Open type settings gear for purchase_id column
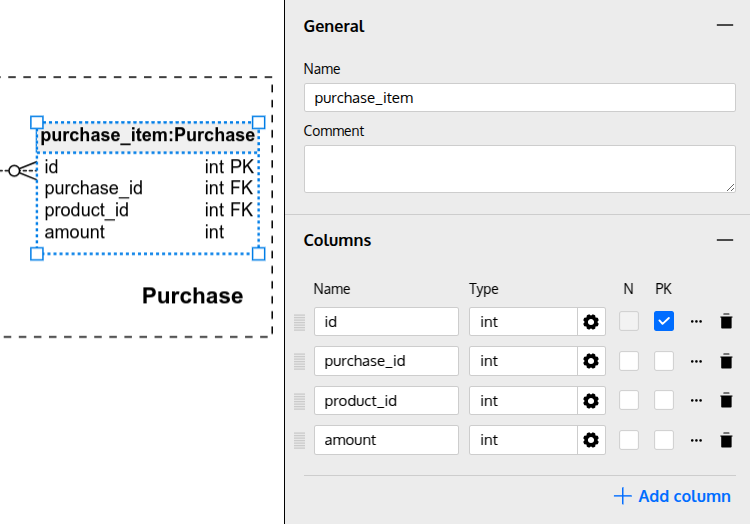 (x=591, y=361)
